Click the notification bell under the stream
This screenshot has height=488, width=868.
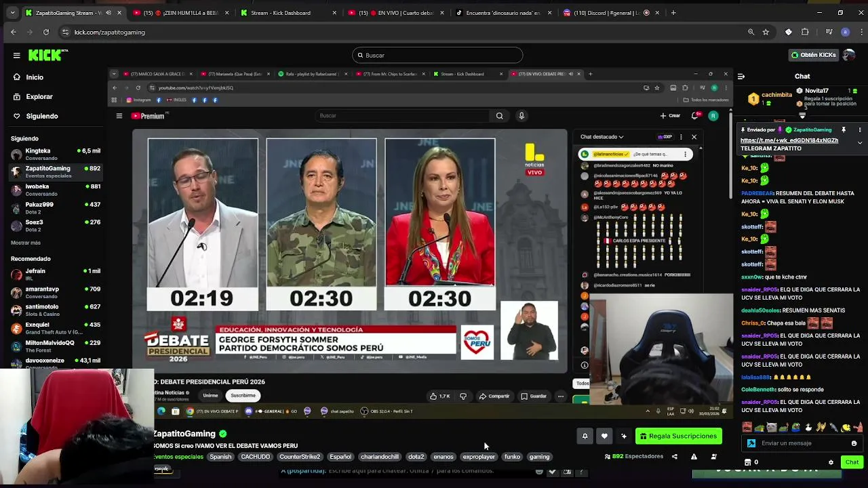tap(585, 436)
